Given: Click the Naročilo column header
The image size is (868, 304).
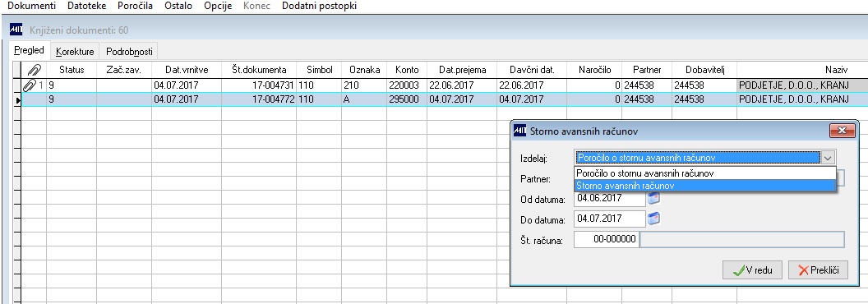Looking at the screenshot, I should [594, 70].
